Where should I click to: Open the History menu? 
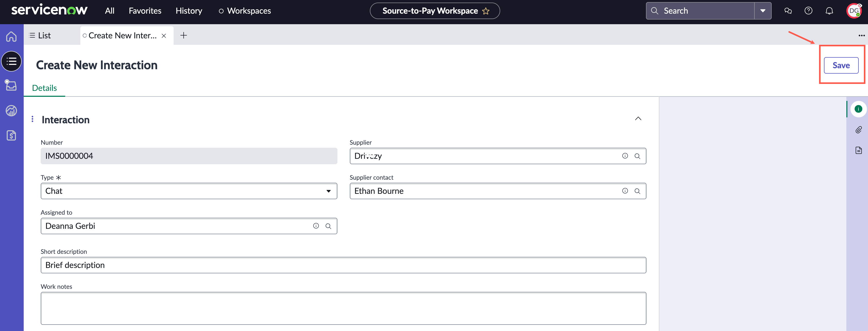coord(189,11)
